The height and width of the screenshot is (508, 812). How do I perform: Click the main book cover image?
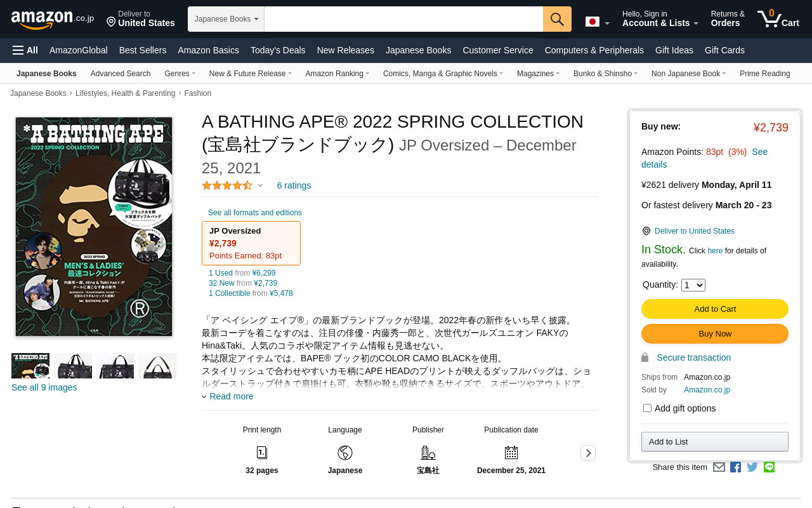(x=94, y=227)
